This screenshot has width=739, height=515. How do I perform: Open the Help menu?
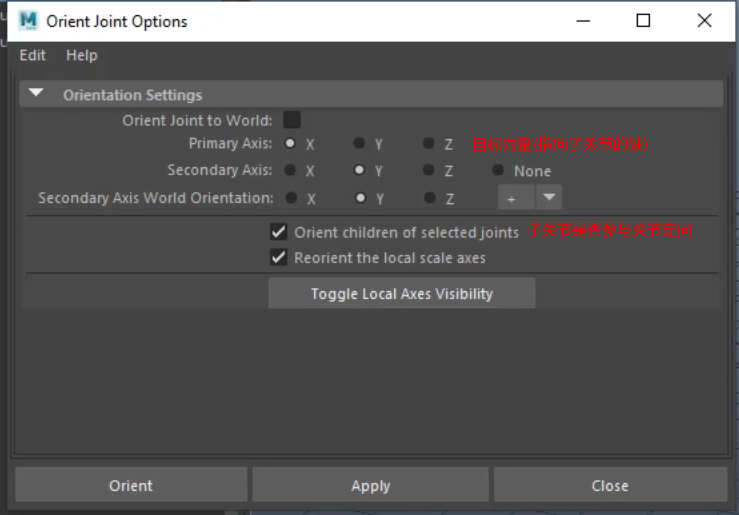82,55
